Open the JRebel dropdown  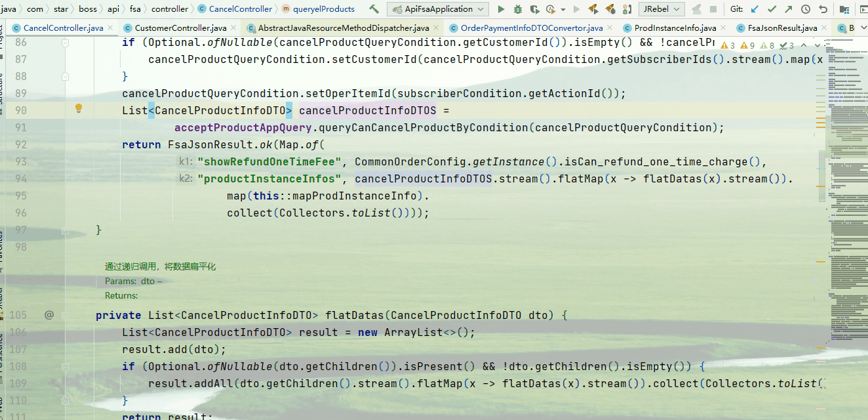click(x=661, y=9)
